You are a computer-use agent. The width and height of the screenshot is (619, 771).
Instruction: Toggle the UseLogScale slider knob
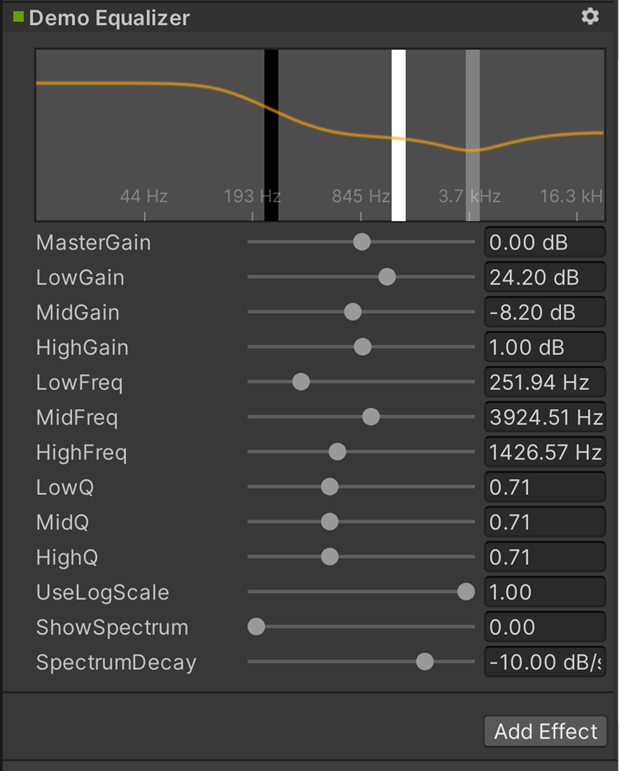click(466, 592)
